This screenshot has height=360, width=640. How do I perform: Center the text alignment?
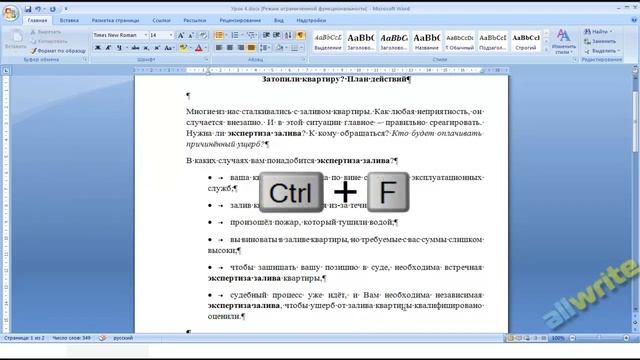point(230,48)
